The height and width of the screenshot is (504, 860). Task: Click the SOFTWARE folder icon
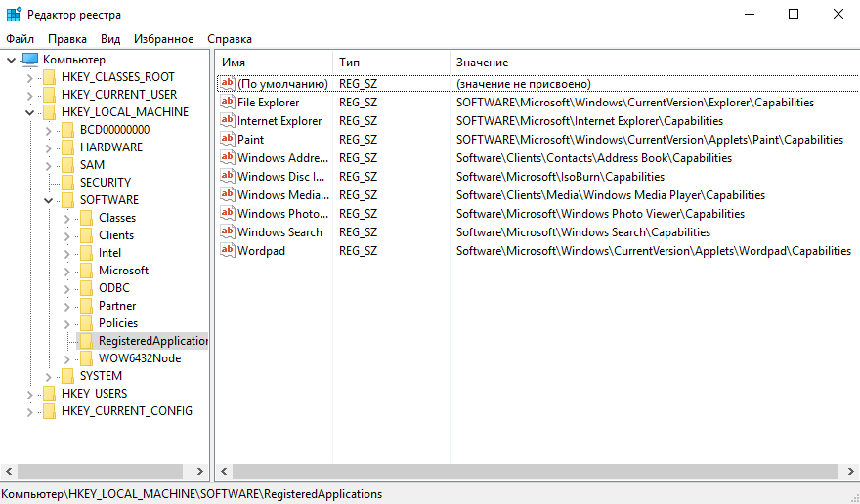point(68,200)
